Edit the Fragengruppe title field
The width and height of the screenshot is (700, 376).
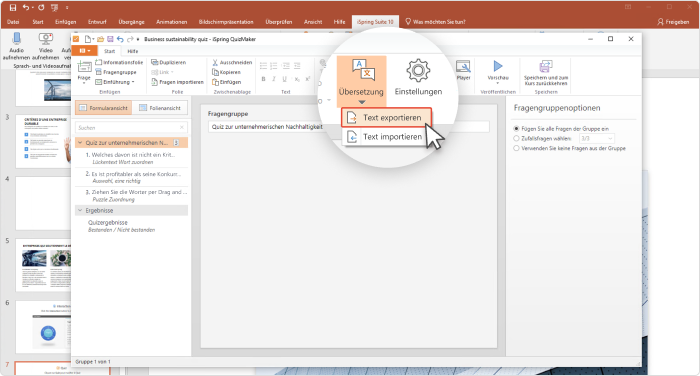coord(348,127)
